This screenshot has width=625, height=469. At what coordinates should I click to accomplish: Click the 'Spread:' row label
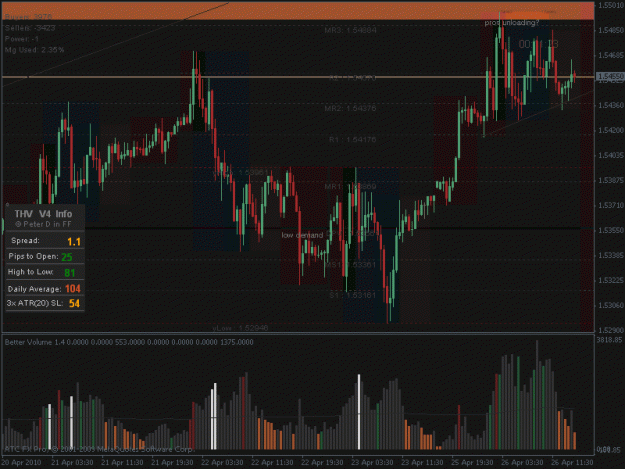[26, 241]
